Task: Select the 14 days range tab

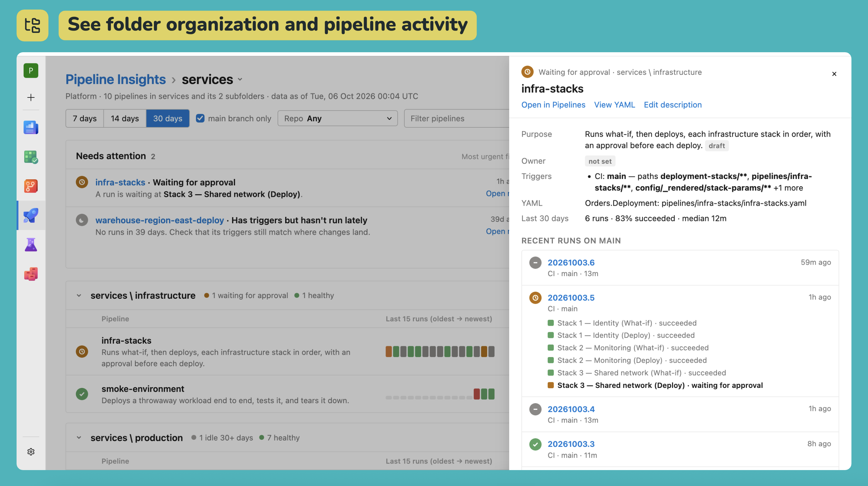Action: coord(125,118)
